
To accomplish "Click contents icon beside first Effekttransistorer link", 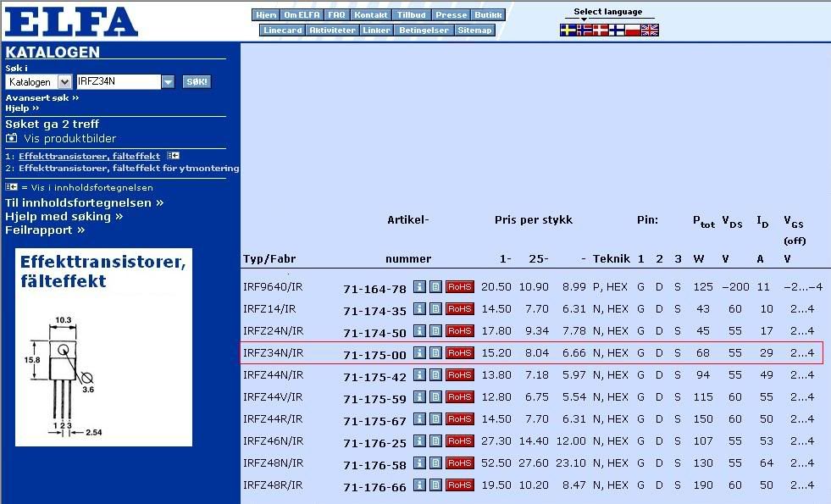I will (173, 155).
